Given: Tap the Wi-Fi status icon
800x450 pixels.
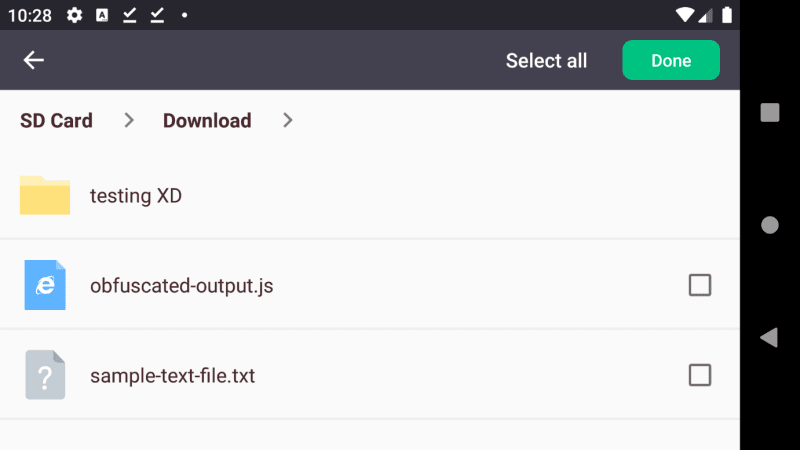Looking at the screenshot, I should tap(685, 15).
